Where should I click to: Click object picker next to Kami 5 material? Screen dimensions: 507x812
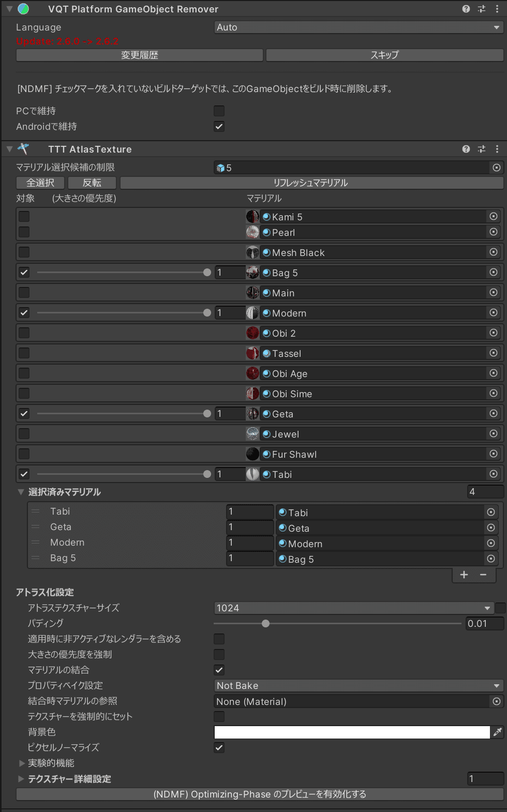494,217
